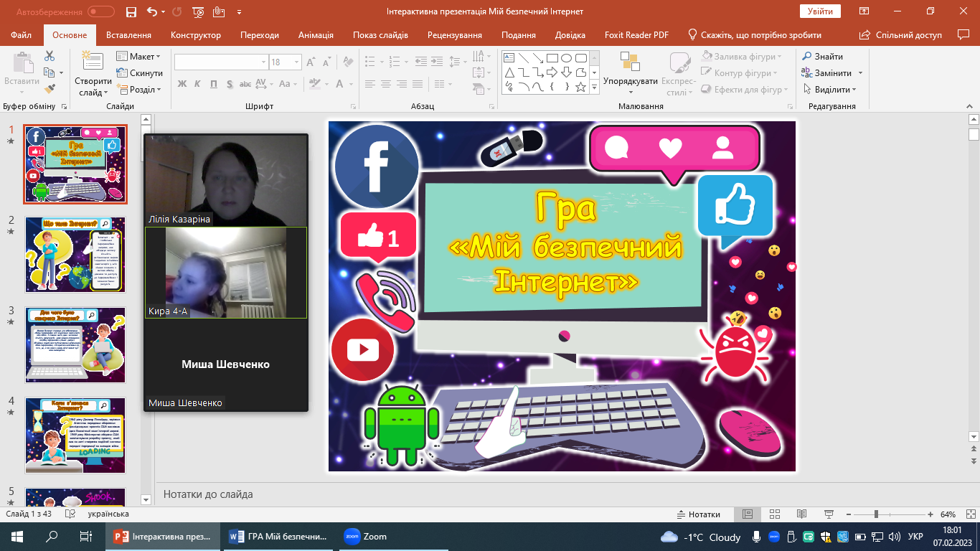Image resolution: width=980 pixels, height=551 pixels.
Task: Select Кира 4-А video tile in Zoom
Action: [226, 273]
